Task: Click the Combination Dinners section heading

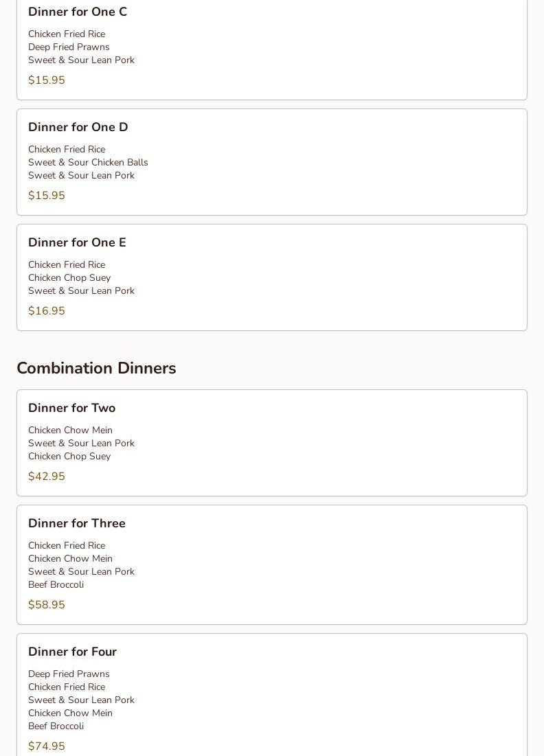Action: (x=96, y=368)
